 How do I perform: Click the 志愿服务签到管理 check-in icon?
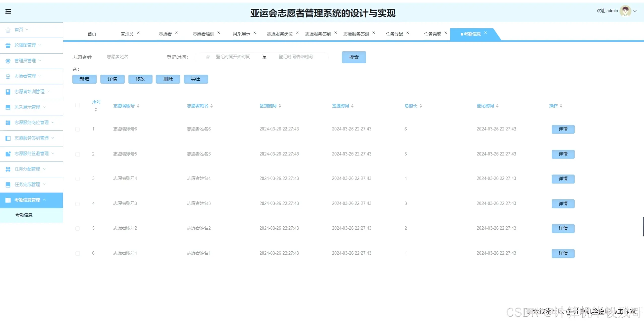(x=8, y=138)
